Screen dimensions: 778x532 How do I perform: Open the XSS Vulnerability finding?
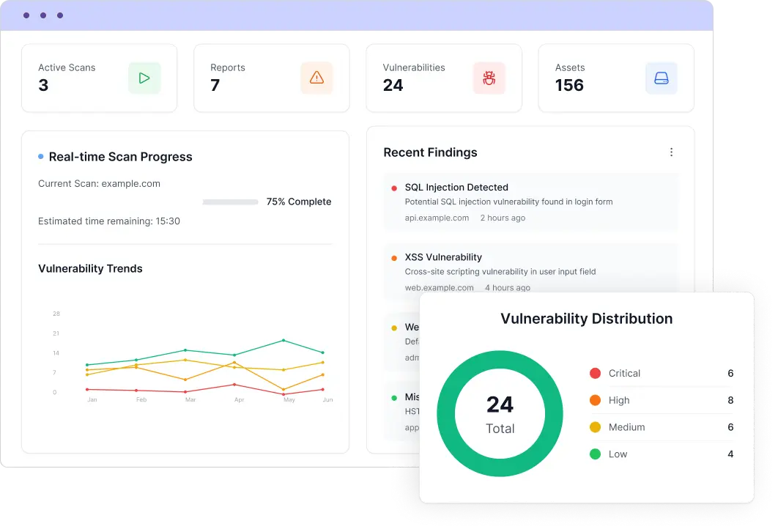tap(443, 257)
